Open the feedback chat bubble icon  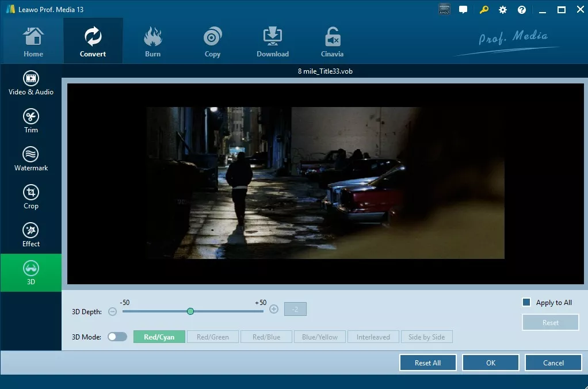coord(463,10)
